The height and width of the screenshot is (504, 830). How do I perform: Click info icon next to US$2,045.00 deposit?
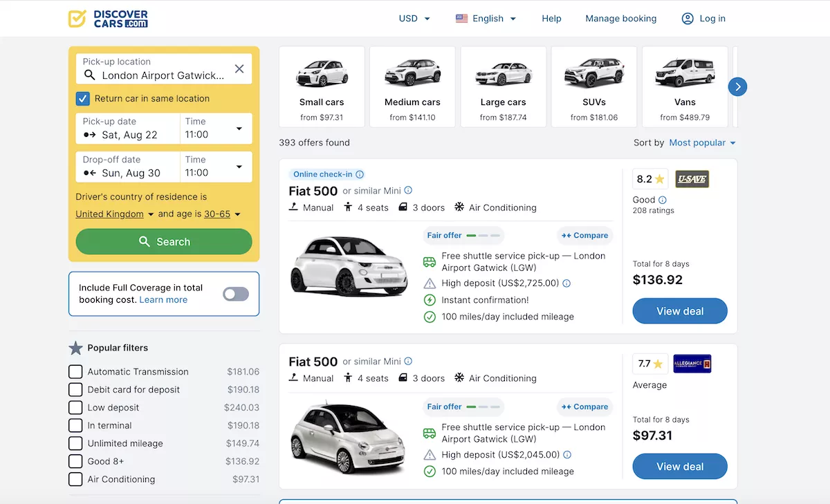pyautogui.click(x=567, y=455)
